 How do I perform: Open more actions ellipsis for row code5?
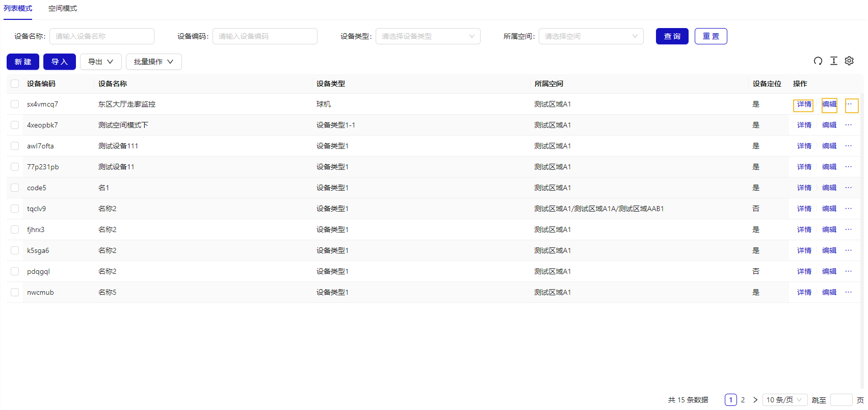[849, 188]
